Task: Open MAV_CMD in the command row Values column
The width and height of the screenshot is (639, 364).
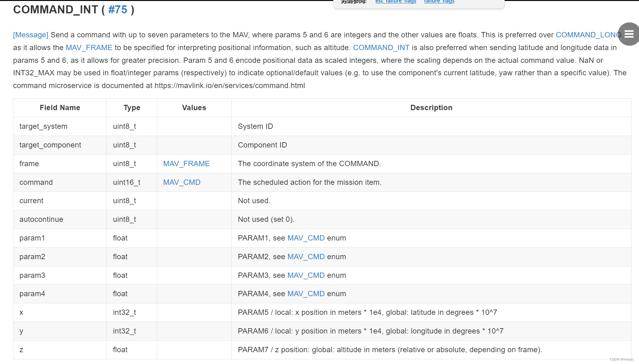Action: (182, 182)
